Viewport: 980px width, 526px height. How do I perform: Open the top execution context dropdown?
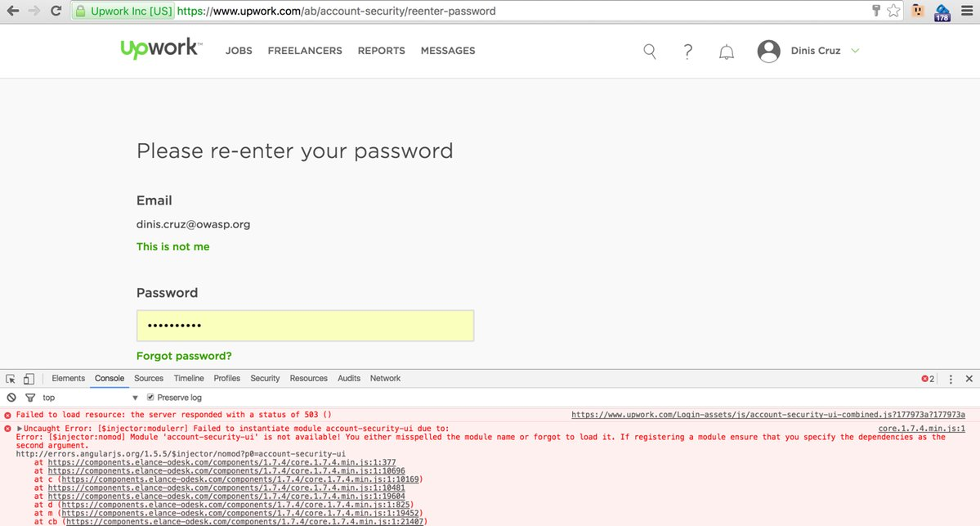click(135, 398)
